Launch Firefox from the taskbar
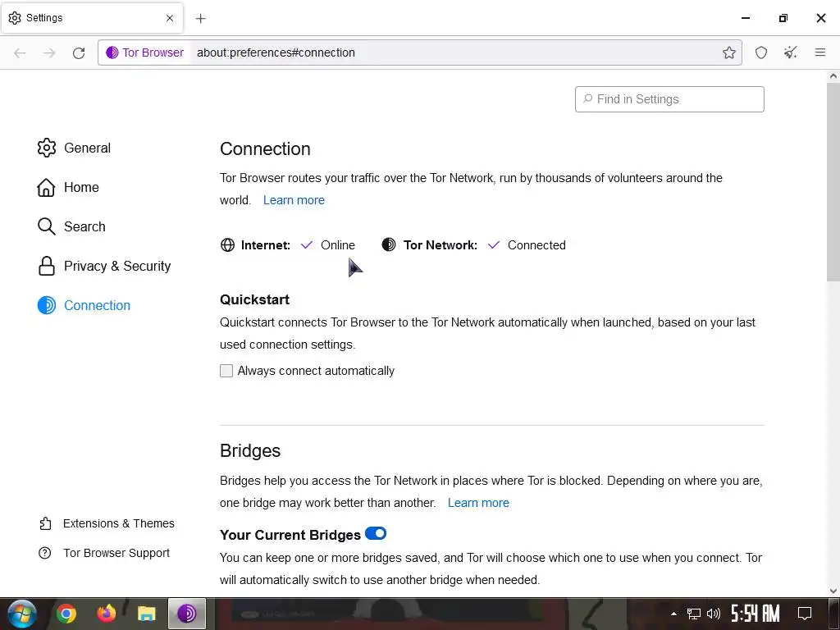The width and height of the screenshot is (840, 630). click(107, 614)
